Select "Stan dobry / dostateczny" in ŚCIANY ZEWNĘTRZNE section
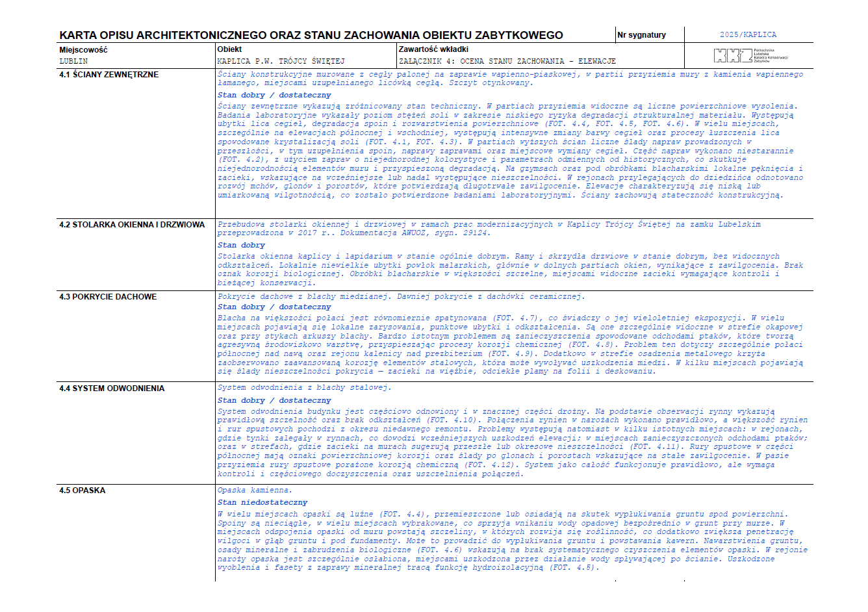Viewport: 868px width, 612px height. pyautogui.click(x=274, y=95)
